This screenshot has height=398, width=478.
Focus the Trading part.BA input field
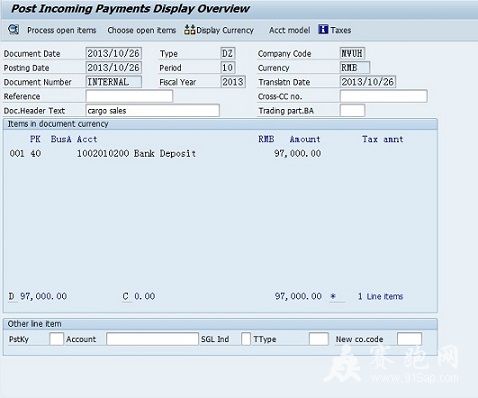click(x=352, y=111)
